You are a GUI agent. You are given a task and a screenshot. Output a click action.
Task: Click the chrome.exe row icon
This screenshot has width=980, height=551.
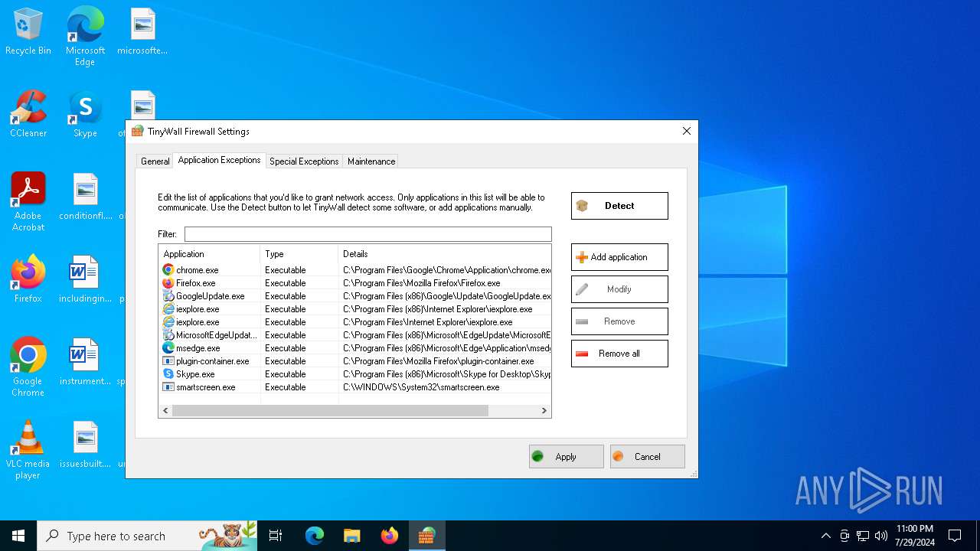tap(168, 270)
